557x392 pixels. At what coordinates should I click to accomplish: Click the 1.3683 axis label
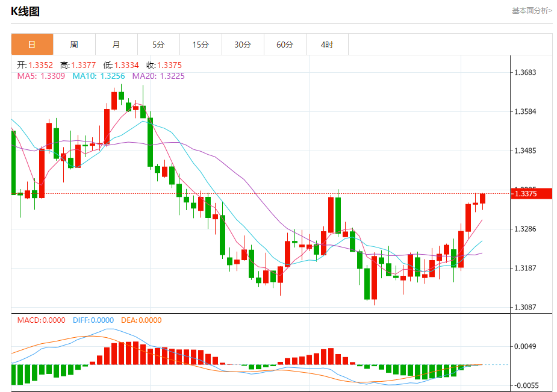click(x=525, y=72)
